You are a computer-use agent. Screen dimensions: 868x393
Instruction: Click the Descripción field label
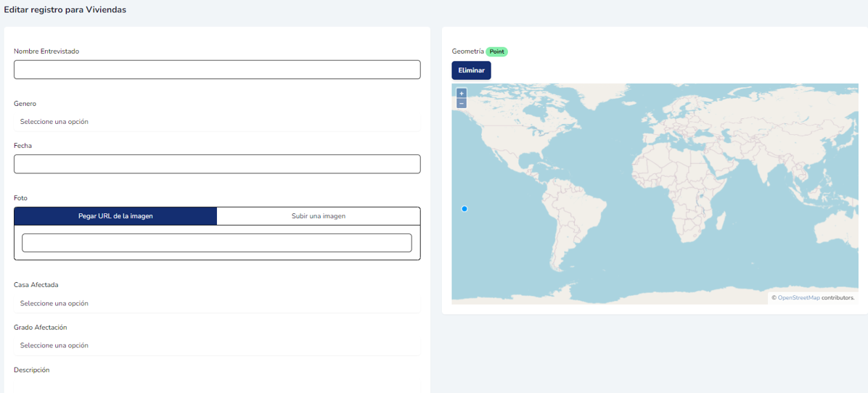coord(32,370)
